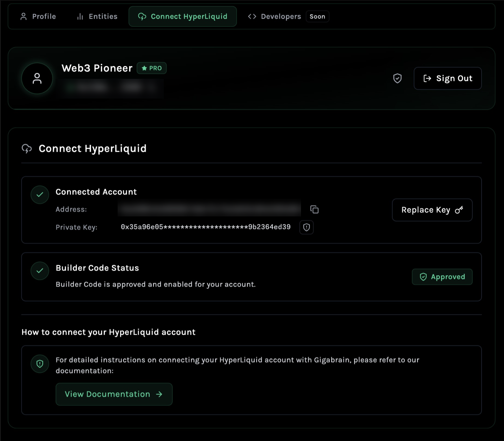This screenshot has width=504, height=441.
Task: Click 'How to connect your HyperLiquid account' heading
Action: coord(108,332)
